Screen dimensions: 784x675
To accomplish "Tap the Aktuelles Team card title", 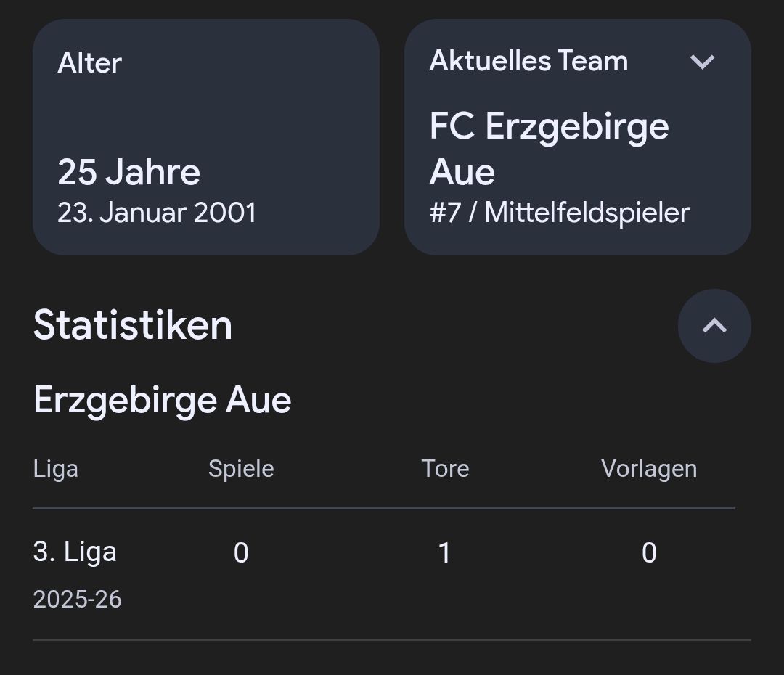I will (528, 61).
